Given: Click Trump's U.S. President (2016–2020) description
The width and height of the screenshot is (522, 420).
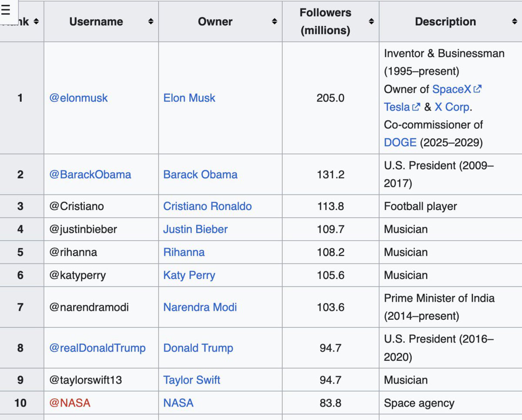Looking at the screenshot, I should [438, 348].
